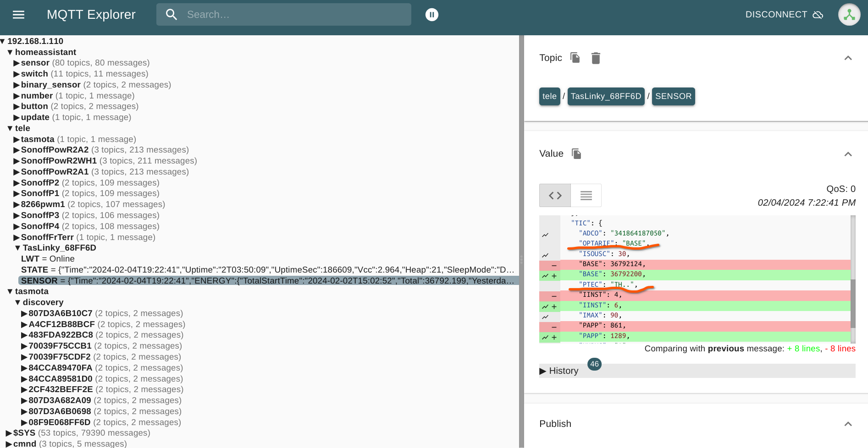Copy the topic path to clipboard

[x=575, y=58]
